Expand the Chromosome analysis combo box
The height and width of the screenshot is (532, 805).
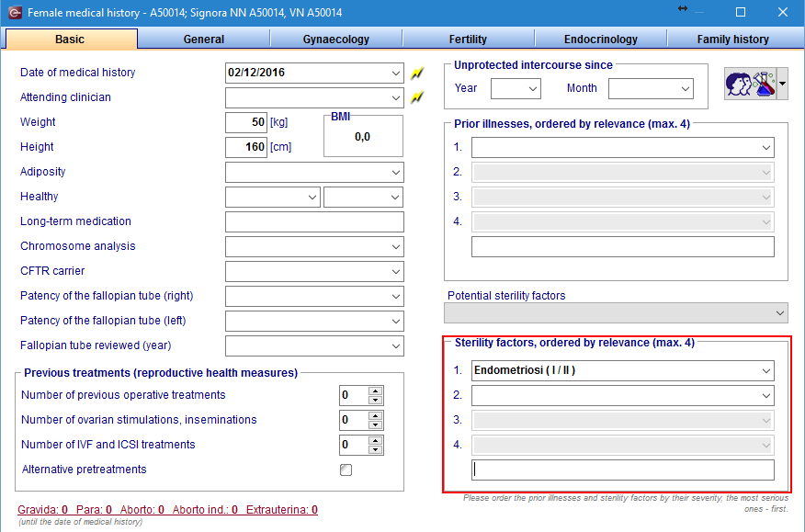click(314, 246)
